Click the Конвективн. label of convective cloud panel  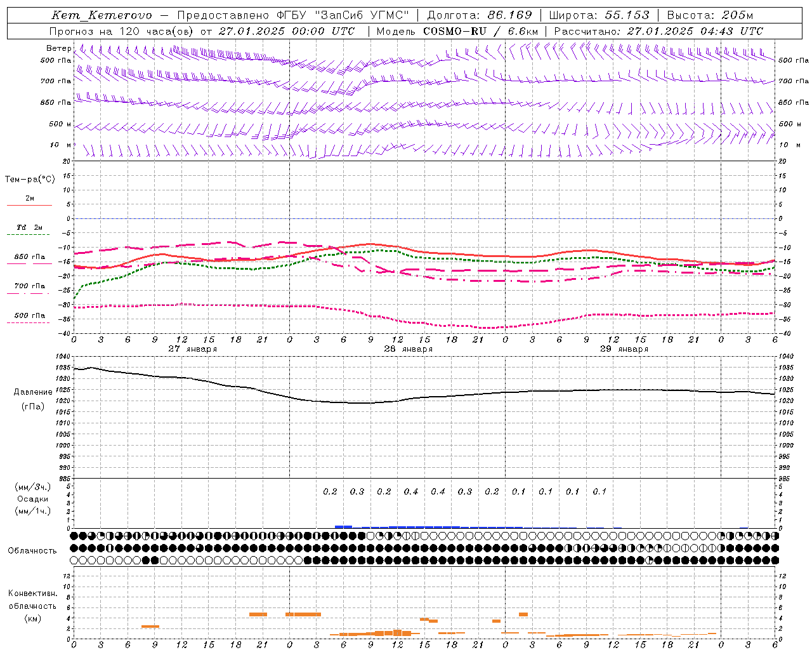click(x=32, y=594)
